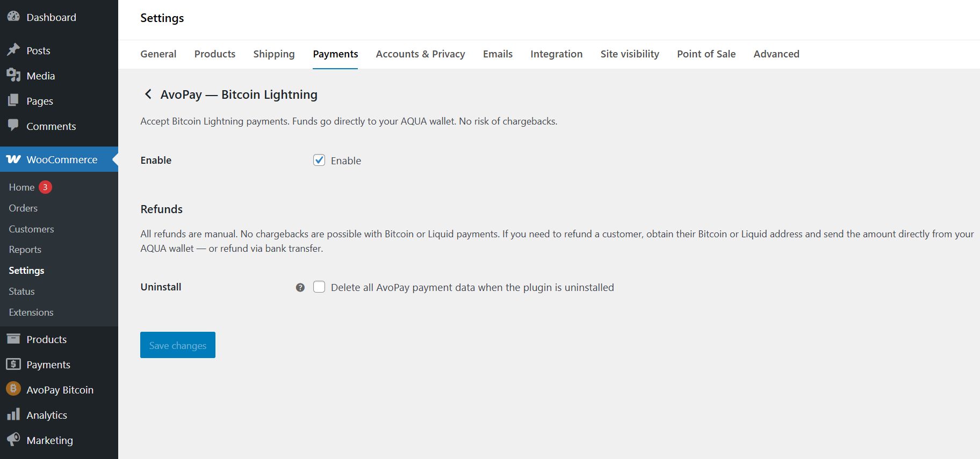Screen dimensions: 980x459
Task: Check Delete all AvoPay payment data checkbox
Action: tap(319, 287)
